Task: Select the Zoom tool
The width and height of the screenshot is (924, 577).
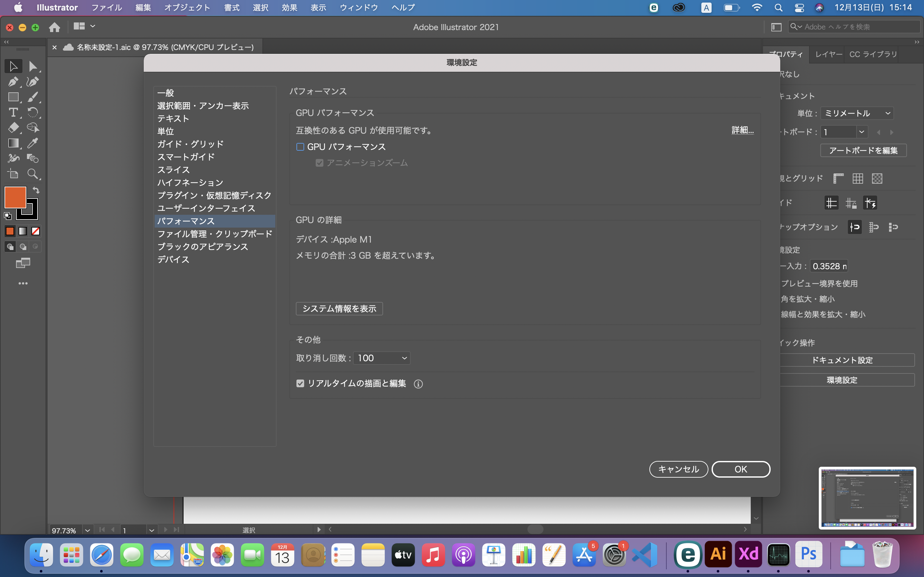Action: (34, 174)
